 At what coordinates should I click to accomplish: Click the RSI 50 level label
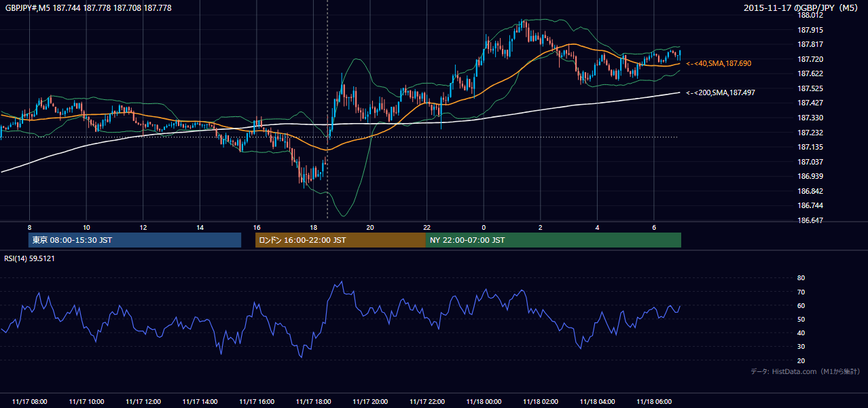pyautogui.click(x=801, y=320)
